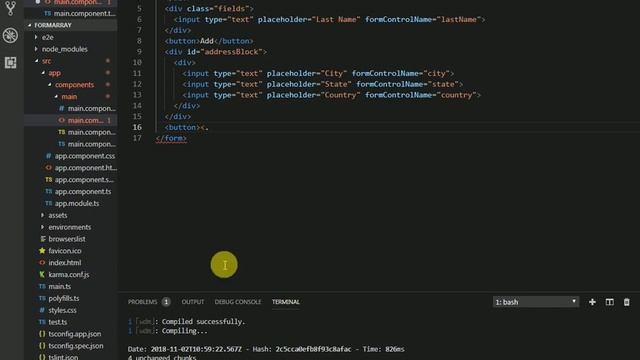Click placeholder "City" value
Screen dimensions: 640x360
click(x=334, y=73)
